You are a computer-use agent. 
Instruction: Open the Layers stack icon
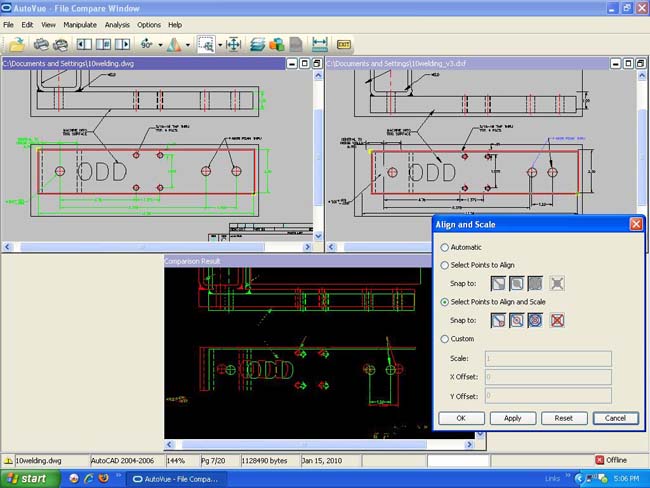click(257, 44)
